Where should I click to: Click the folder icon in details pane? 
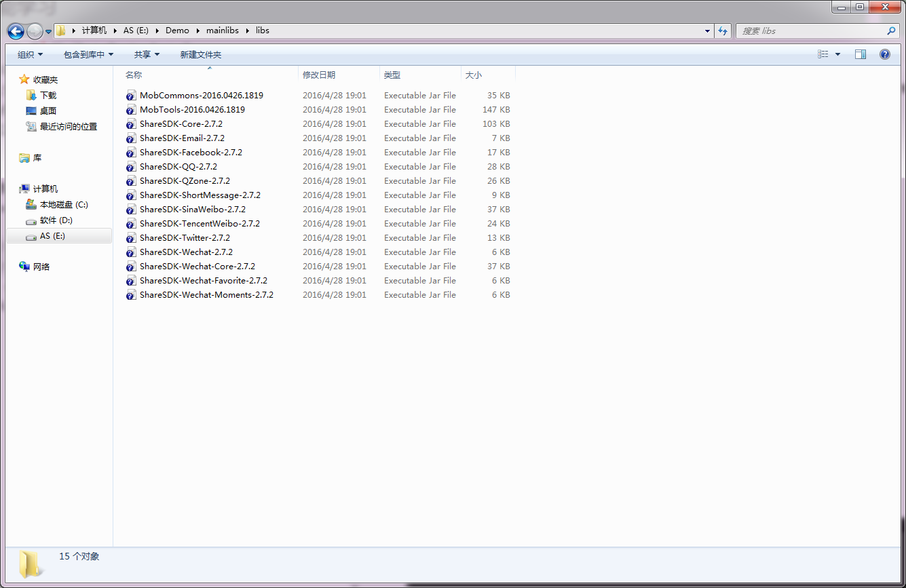[x=29, y=564]
